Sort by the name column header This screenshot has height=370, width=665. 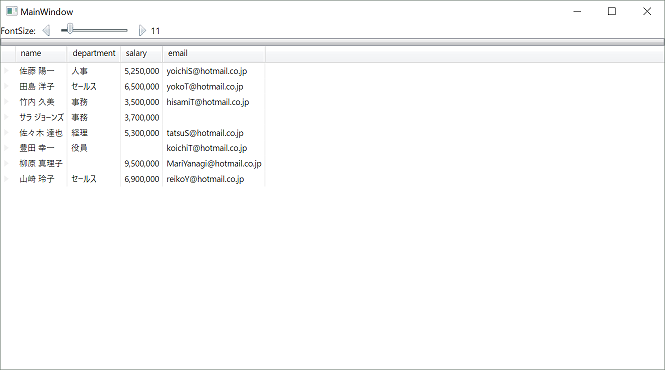pos(41,53)
